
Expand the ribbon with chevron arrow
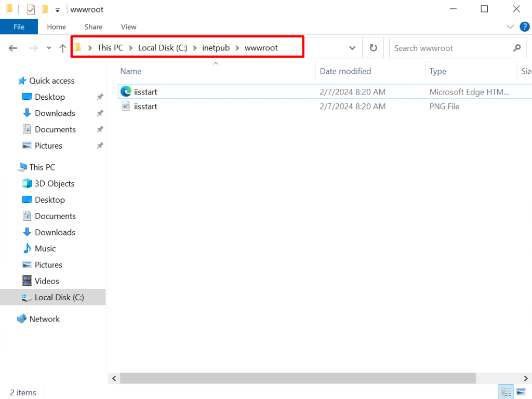[x=510, y=26]
